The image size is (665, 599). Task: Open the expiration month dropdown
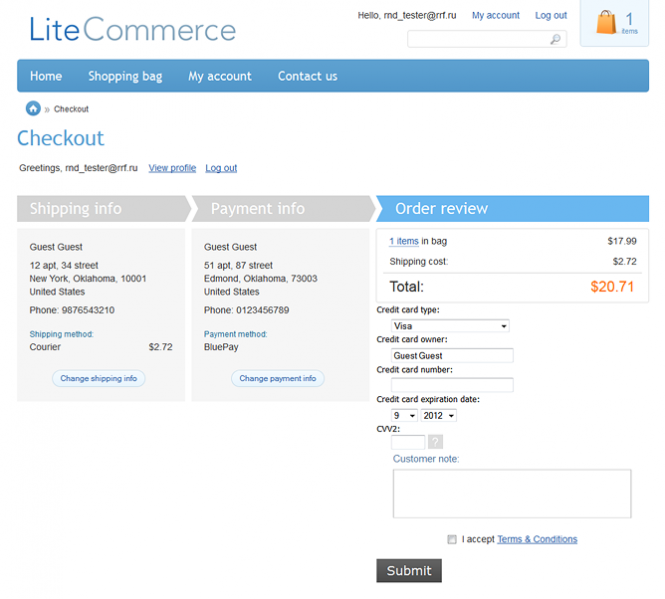404,415
